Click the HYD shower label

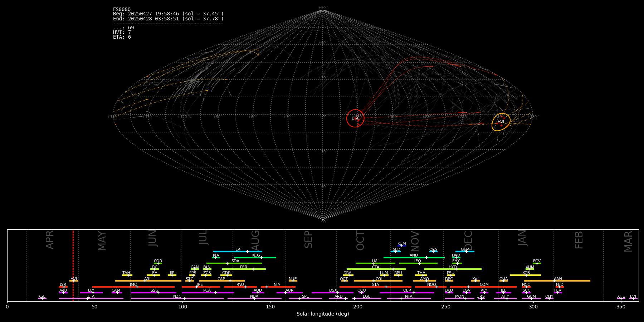click(453, 267)
